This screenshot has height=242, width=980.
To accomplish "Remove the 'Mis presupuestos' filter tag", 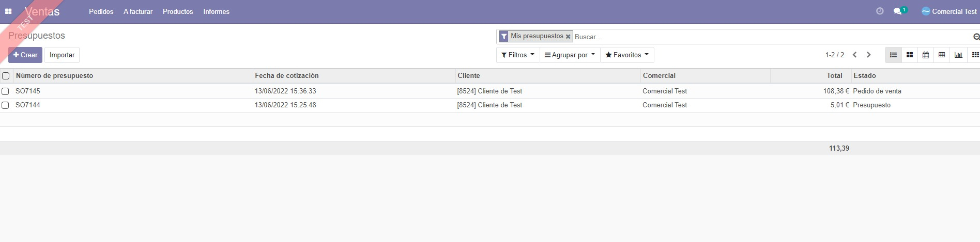I will click(568, 37).
